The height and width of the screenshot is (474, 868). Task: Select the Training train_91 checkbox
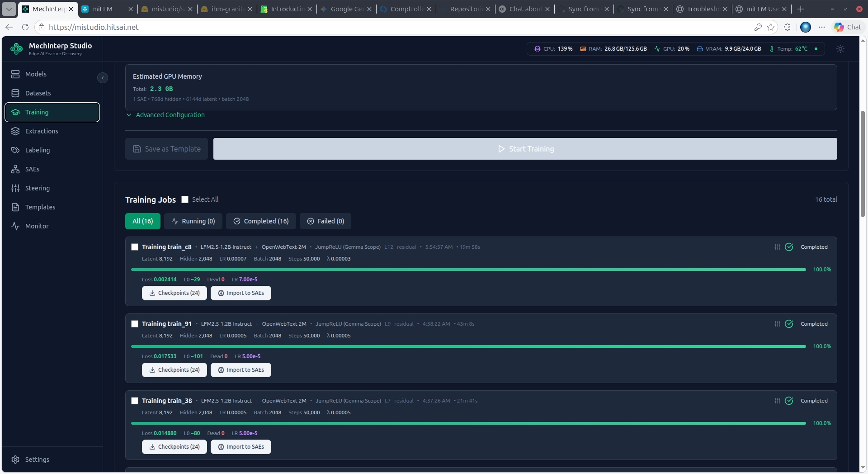pyautogui.click(x=135, y=324)
